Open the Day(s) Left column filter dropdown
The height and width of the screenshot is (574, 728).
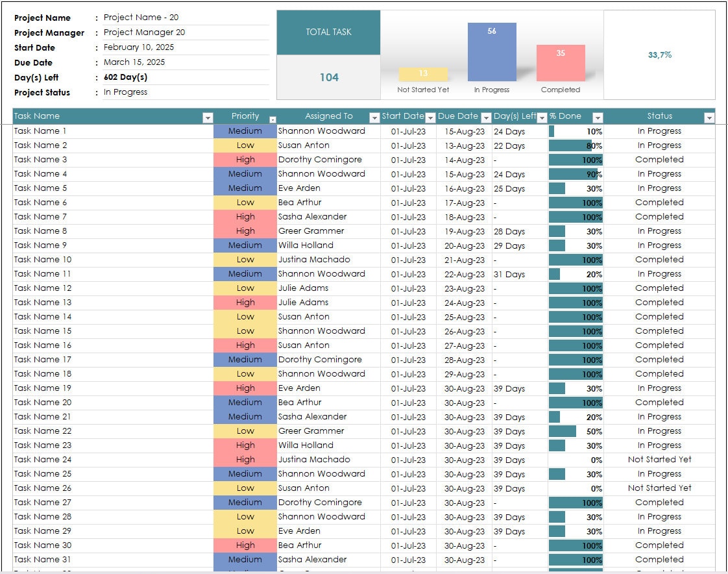542,118
